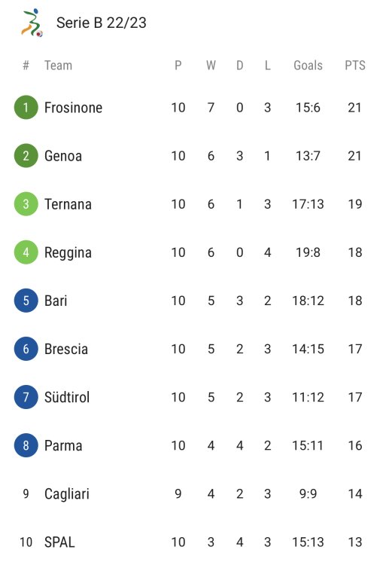Viewport: 392px width, 565px height.
Task: Open the Frosinone team name
Action: (74, 108)
